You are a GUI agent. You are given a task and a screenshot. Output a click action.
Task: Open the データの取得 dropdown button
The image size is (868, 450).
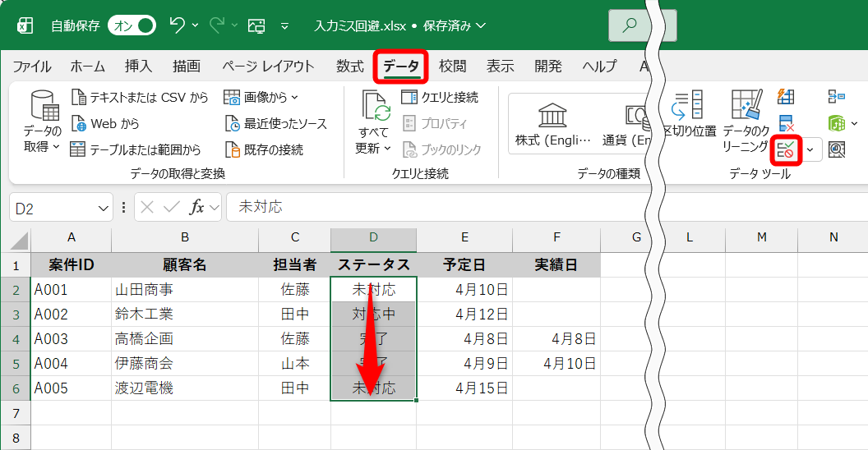click(42, 121)
